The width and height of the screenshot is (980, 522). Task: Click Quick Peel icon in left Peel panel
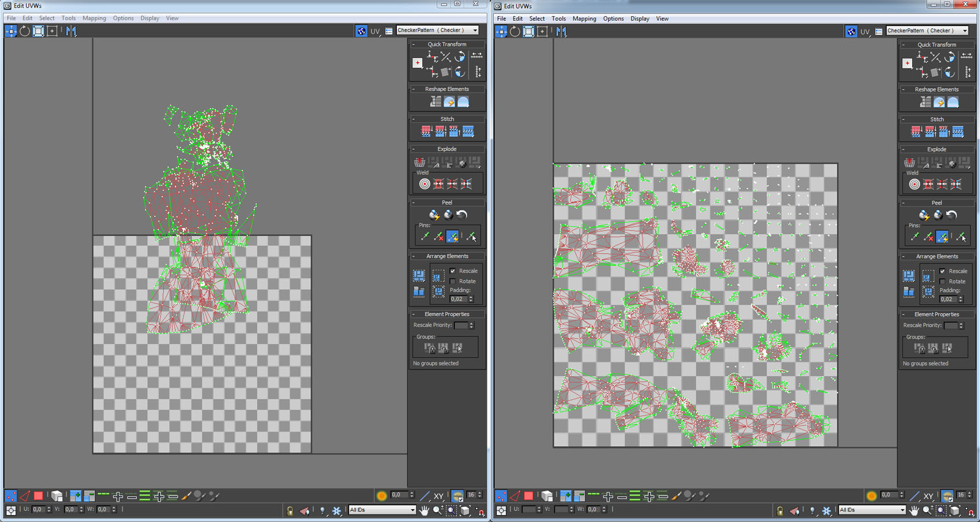(x=434, y=215)
